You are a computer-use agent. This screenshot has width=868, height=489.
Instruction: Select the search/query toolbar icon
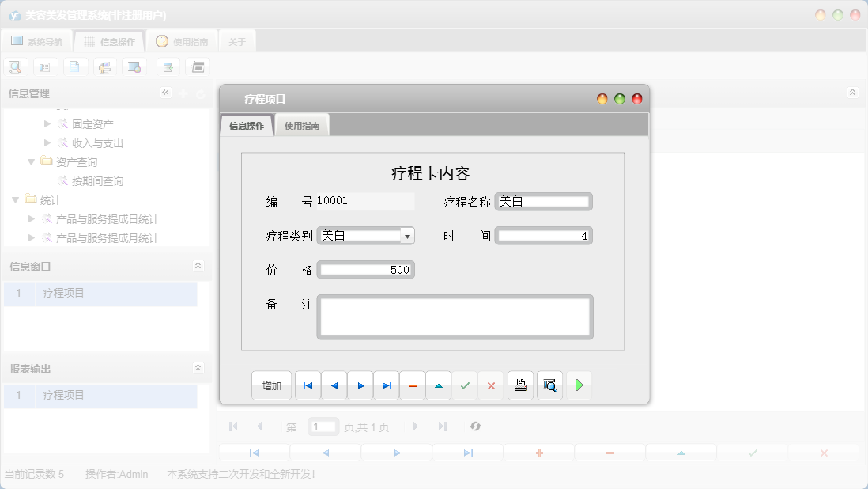pos(15,66)
